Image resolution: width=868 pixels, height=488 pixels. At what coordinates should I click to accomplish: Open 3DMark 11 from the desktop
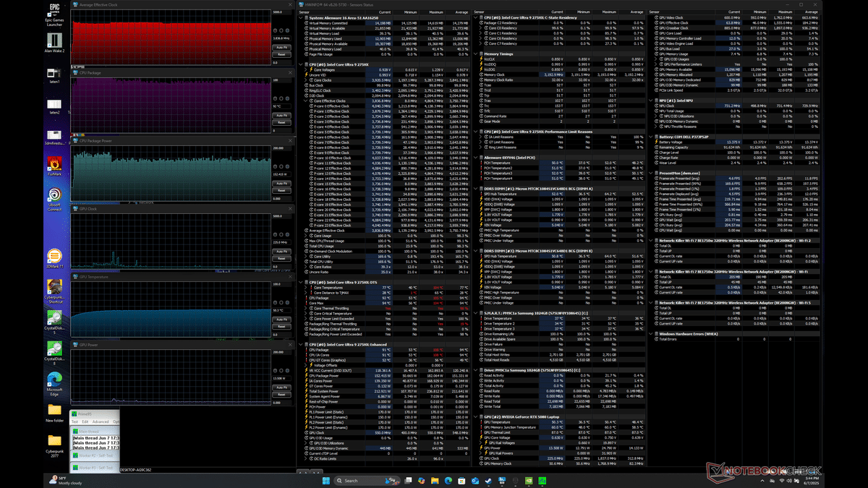pyautogui.click(x=54, y=257)
